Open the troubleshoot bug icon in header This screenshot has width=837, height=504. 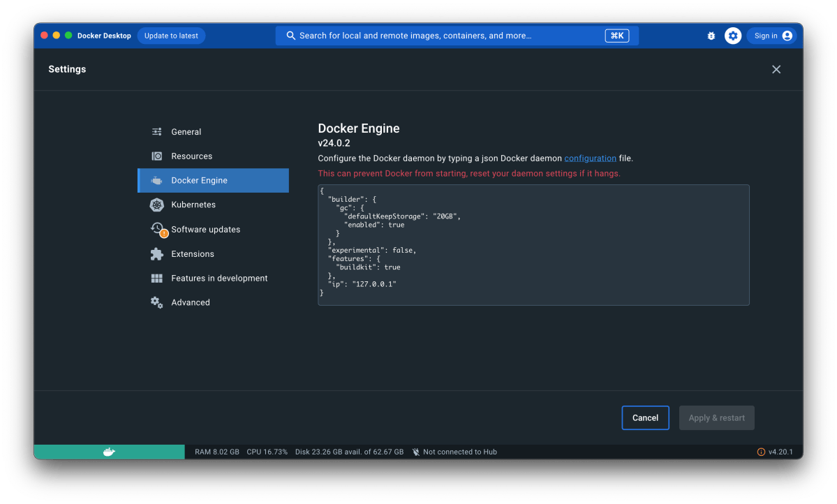[711, 36]
